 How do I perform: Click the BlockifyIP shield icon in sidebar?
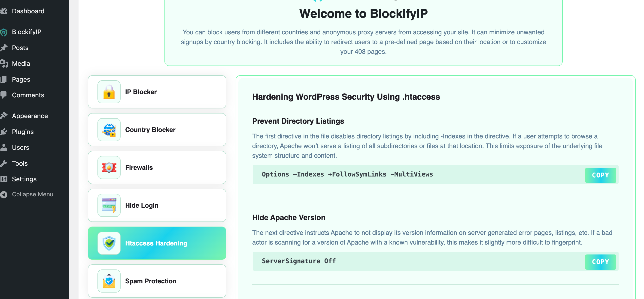(x=3, y=32)
